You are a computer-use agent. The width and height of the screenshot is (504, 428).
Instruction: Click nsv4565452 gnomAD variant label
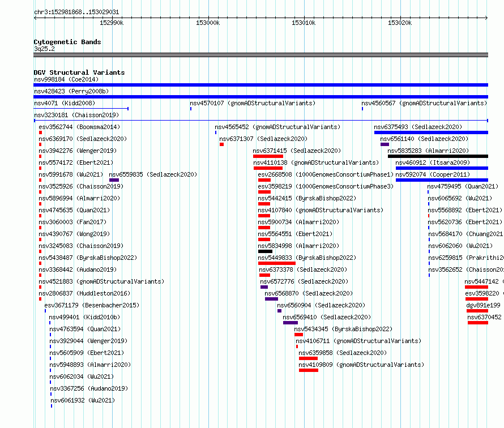(277, 127)
